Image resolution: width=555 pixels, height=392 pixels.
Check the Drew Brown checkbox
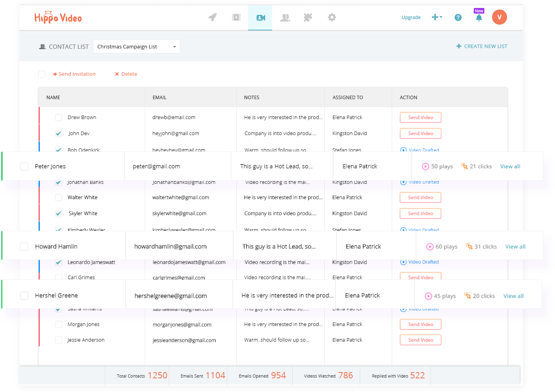coord(59,118)
